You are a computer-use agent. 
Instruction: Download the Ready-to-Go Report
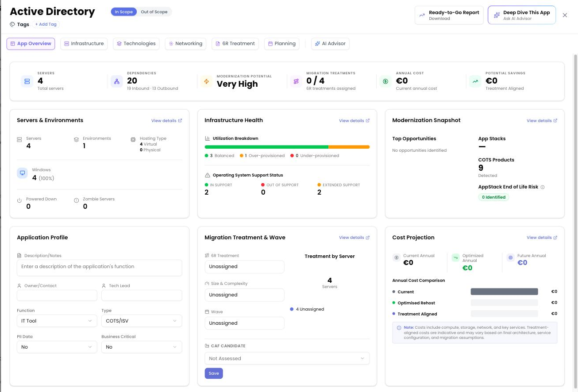[449, 15]
